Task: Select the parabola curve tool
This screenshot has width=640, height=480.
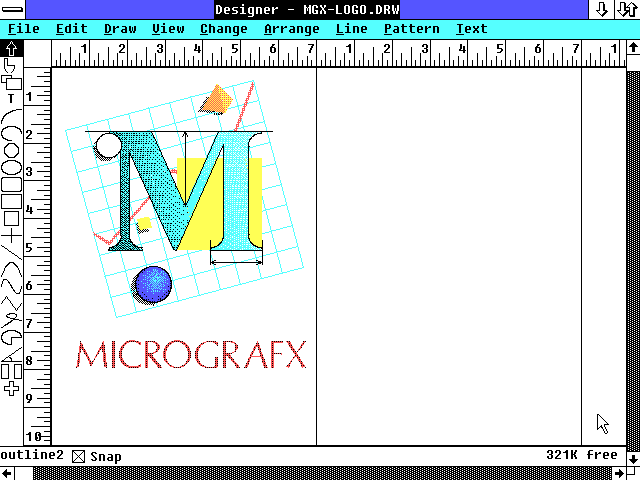Action: [11, 270]
